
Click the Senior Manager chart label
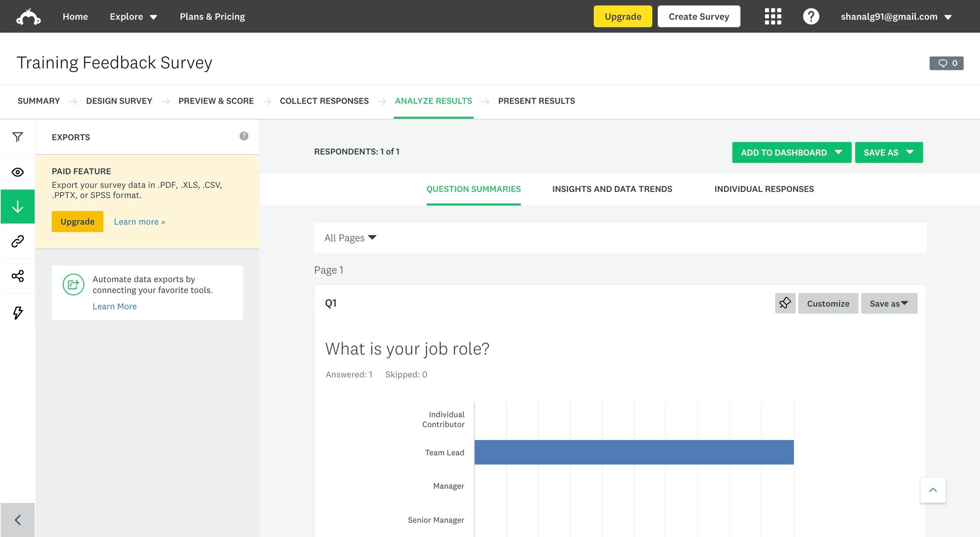coord(436,520)
